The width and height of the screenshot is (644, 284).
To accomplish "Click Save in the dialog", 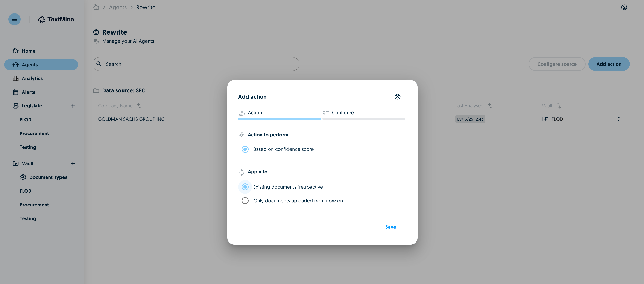I will pyautogui.click(x=390, y=227).
